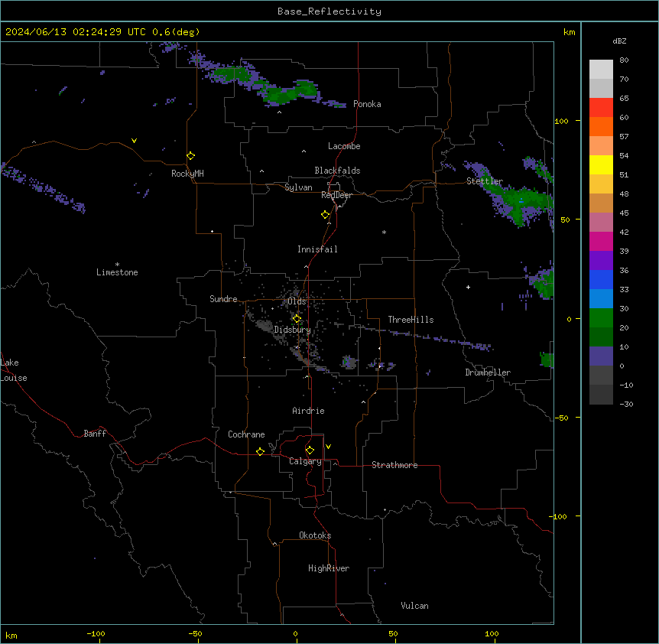This screenshot has height=644, width=659.
Task: Click the yellow marker near Cochrane
Action: 260,451
